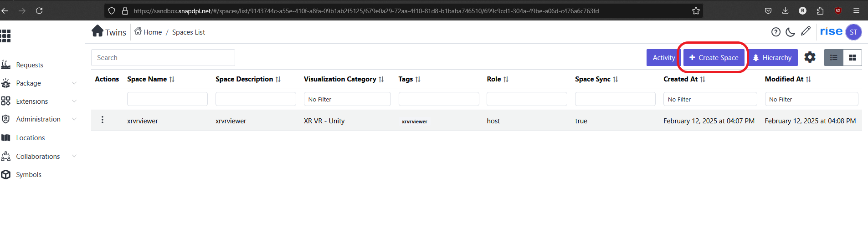Viewport: 868px width, 228px height.
Task: Open Symbols in sidebar
Action: 28,175
